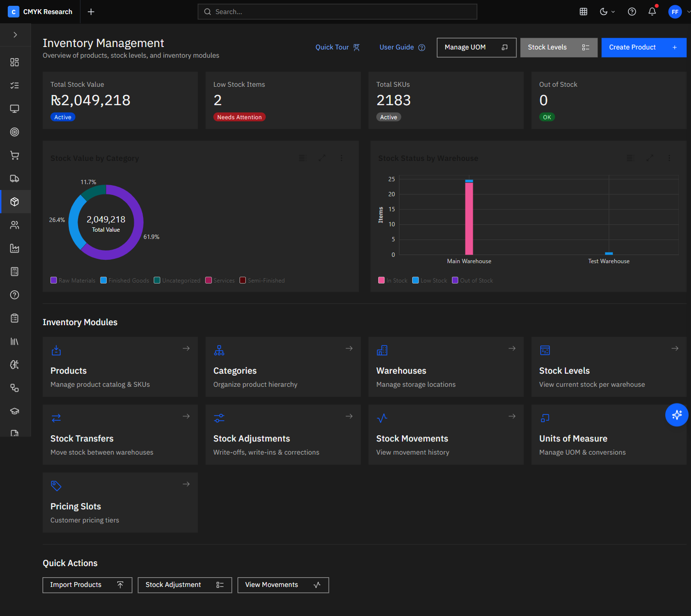Open the Stock Transfers module card
Viewport: 691px width, 616px height.
[120, 435]
